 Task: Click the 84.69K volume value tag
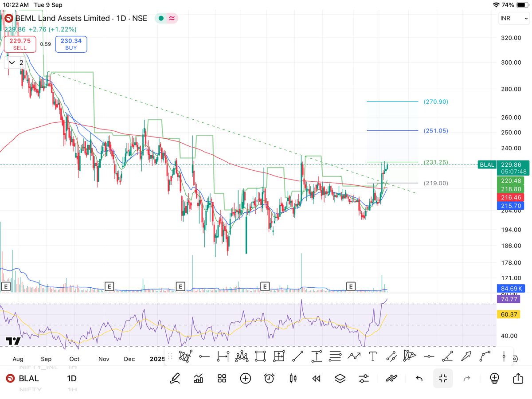511,288
